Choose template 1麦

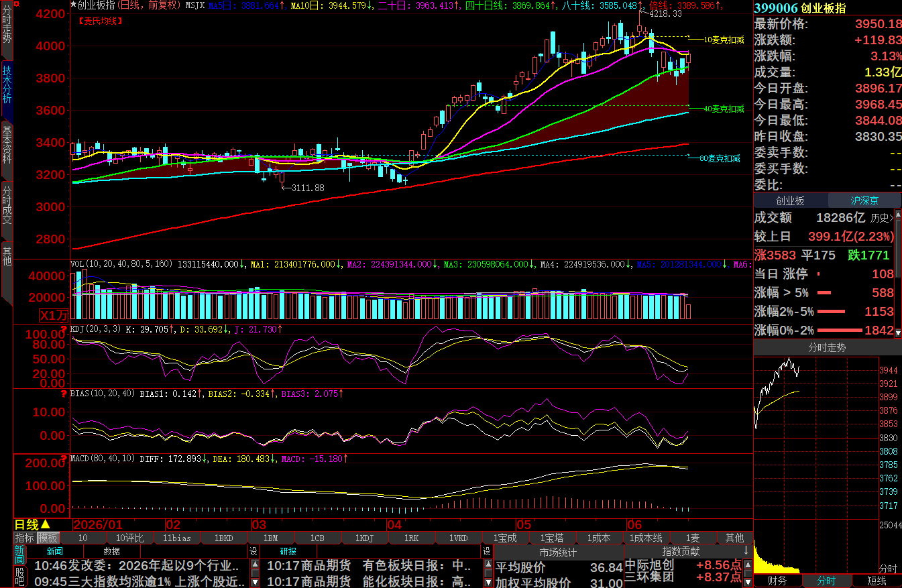point(693,538)
